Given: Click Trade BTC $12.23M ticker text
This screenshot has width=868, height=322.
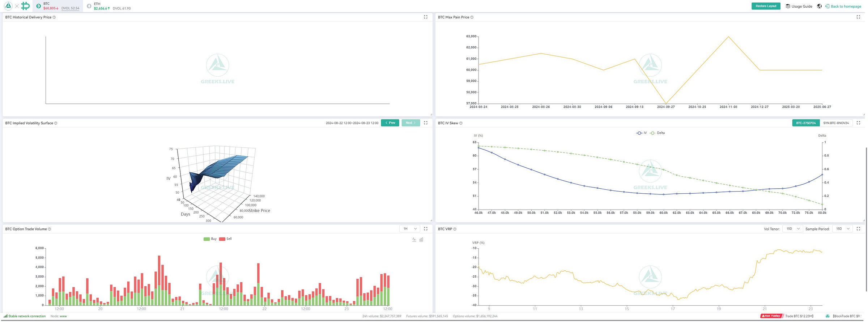Looking at the screenshot, I should coord(799,316).
